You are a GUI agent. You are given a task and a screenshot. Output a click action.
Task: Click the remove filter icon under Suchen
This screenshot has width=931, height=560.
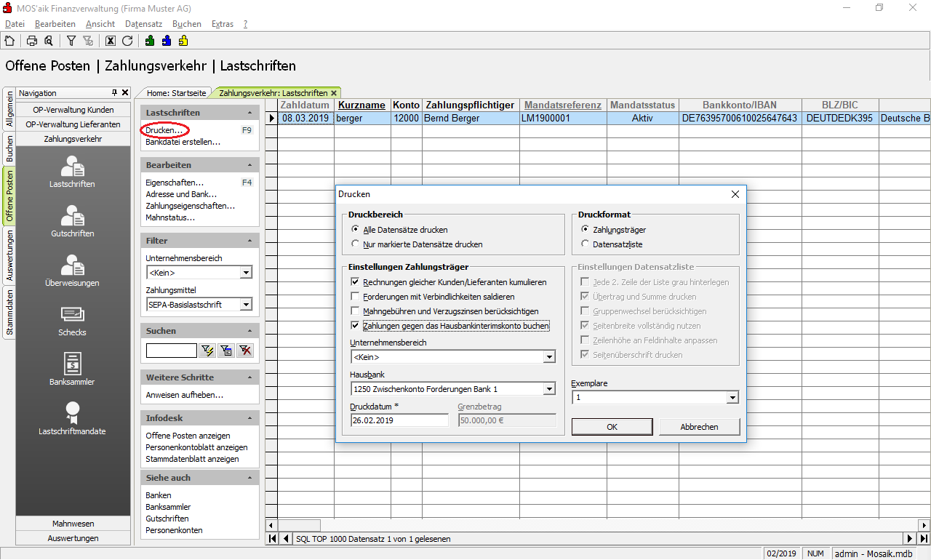tap(245, 351)
